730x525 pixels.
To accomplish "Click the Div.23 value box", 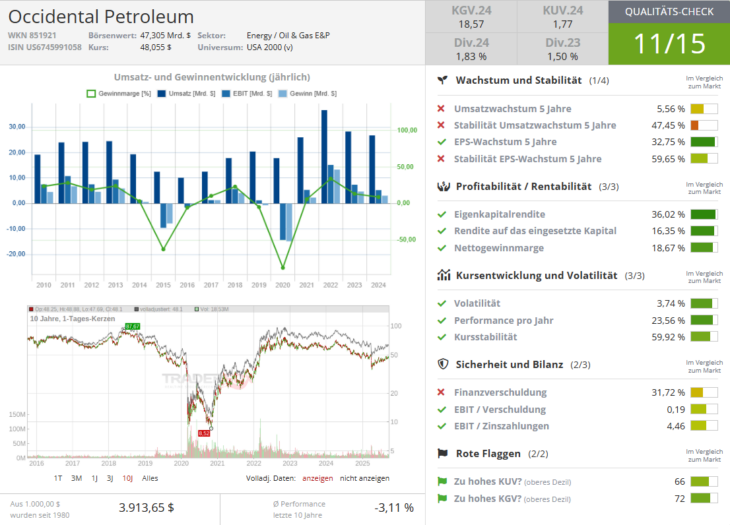I will tap(563, 49).
